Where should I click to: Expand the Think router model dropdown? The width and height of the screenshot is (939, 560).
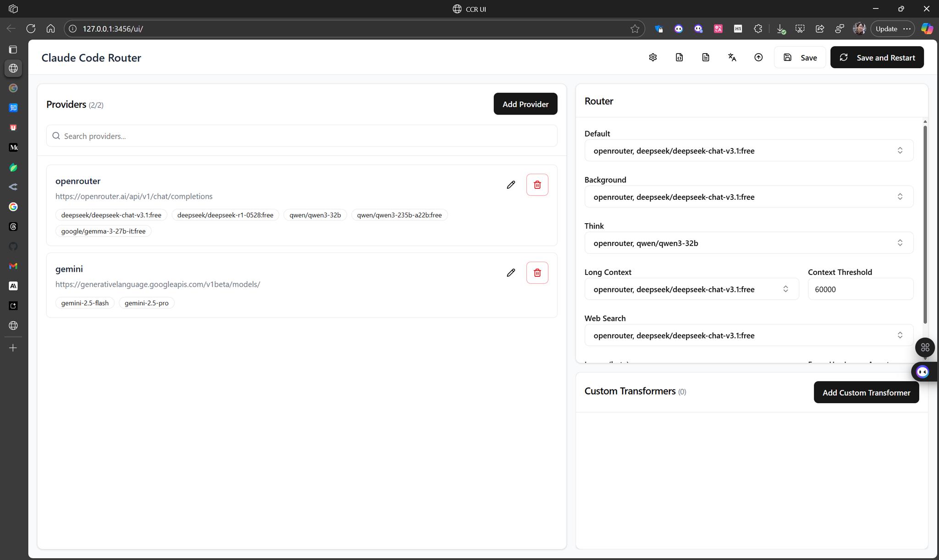point(748,243)
